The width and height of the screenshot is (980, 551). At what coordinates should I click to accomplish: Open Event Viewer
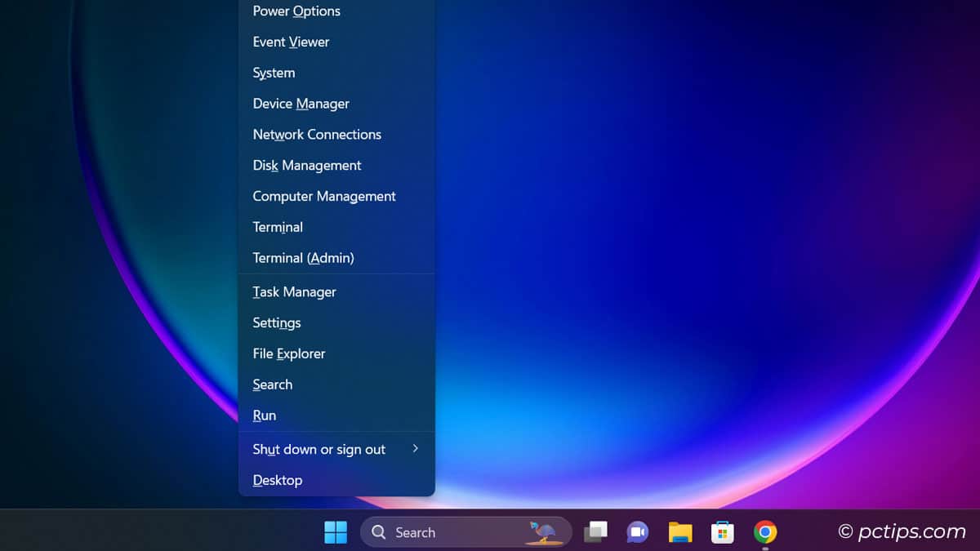tap(290, 42)
